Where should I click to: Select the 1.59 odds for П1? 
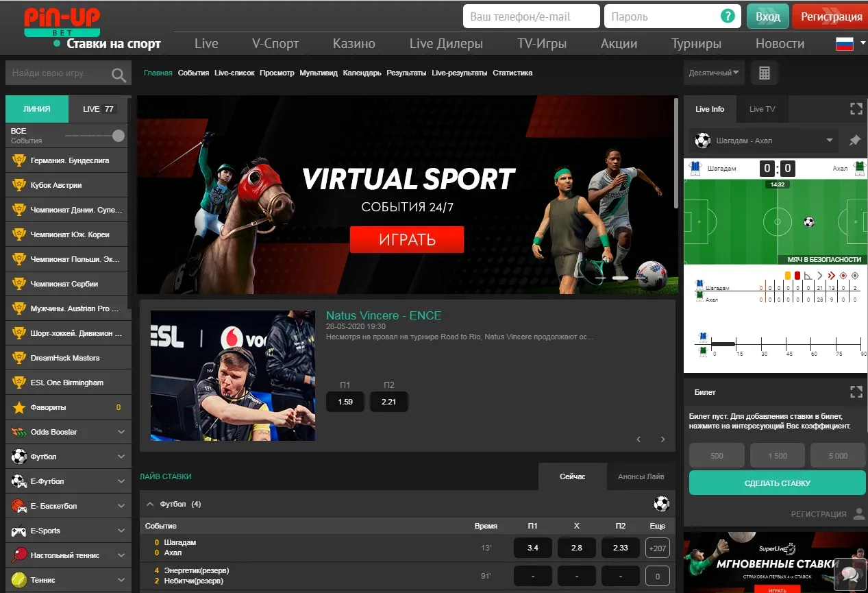[345, 402]
